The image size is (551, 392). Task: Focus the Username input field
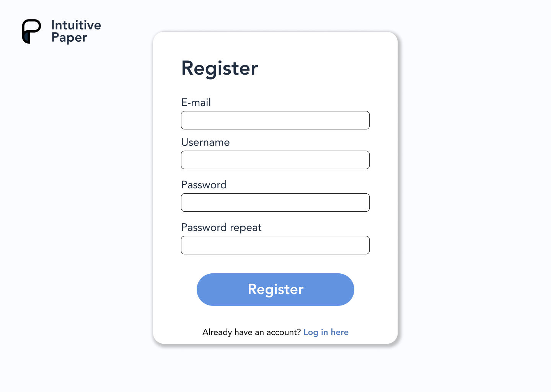[275, 160]
